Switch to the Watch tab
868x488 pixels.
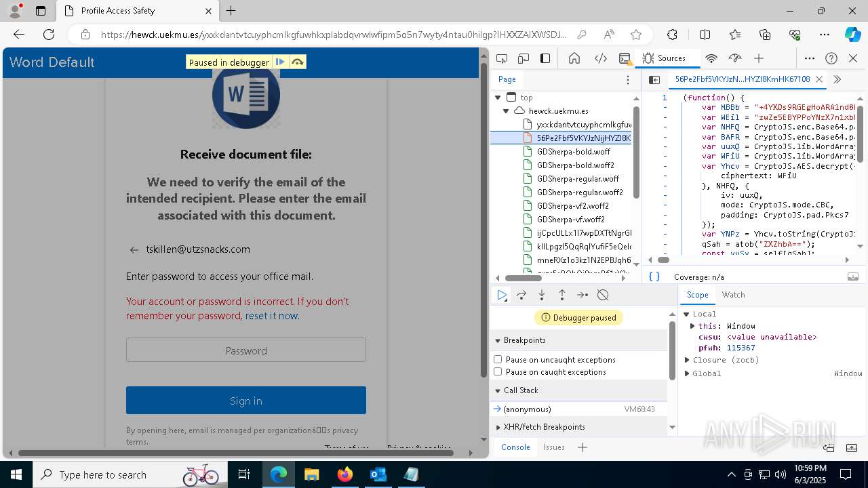(733, 295)
